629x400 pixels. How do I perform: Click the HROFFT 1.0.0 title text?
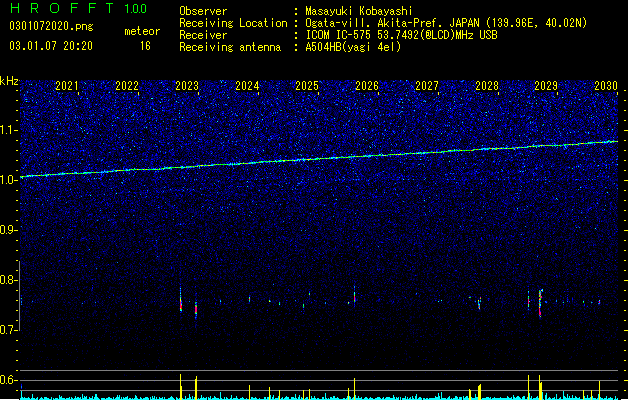click(79, 8)
